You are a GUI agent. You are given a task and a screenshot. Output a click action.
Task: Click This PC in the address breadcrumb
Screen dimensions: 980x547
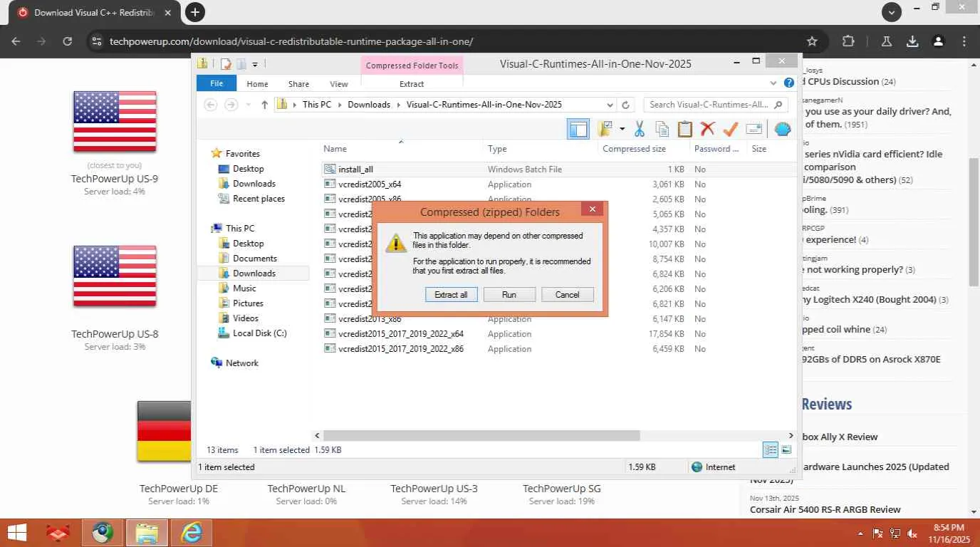coord(317,105)
